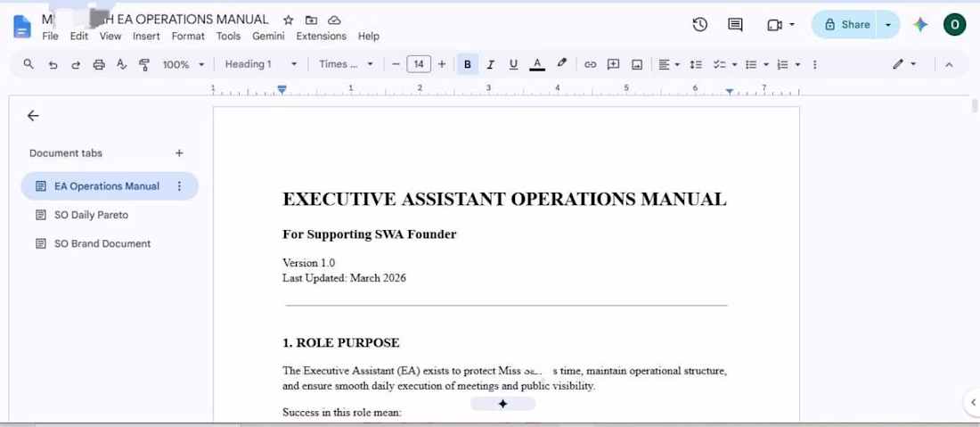Print the document

(99, 64)
